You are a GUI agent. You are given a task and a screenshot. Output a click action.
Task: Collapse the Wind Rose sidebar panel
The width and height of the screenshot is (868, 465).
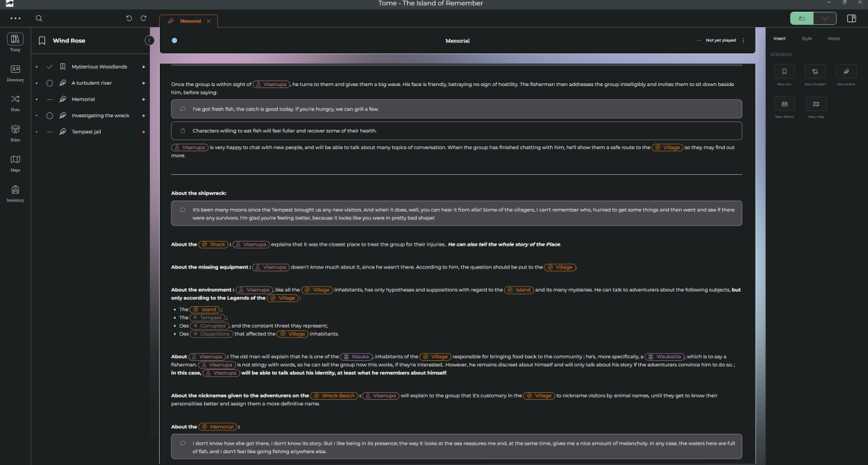point(149,41)
